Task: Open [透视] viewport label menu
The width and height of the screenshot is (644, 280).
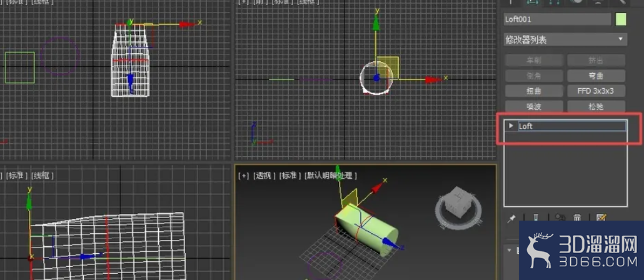Action: [264, 175]
